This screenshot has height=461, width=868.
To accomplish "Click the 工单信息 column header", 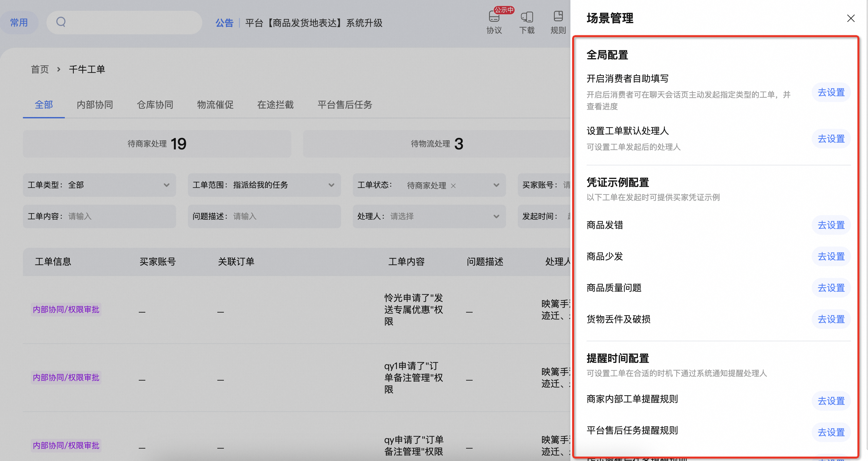I will coord(53,262).
